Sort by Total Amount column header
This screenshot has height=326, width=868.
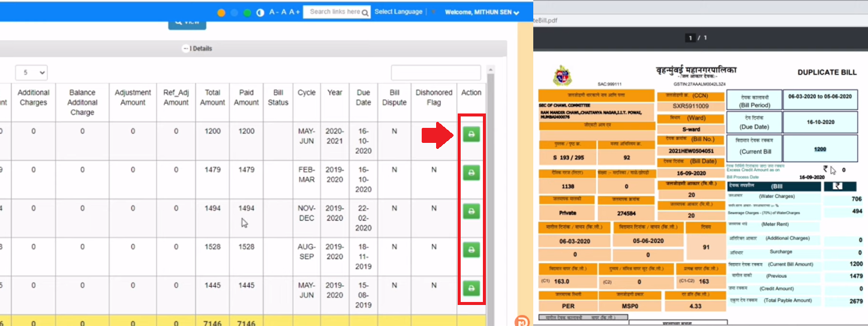click(x=212, y=102)
